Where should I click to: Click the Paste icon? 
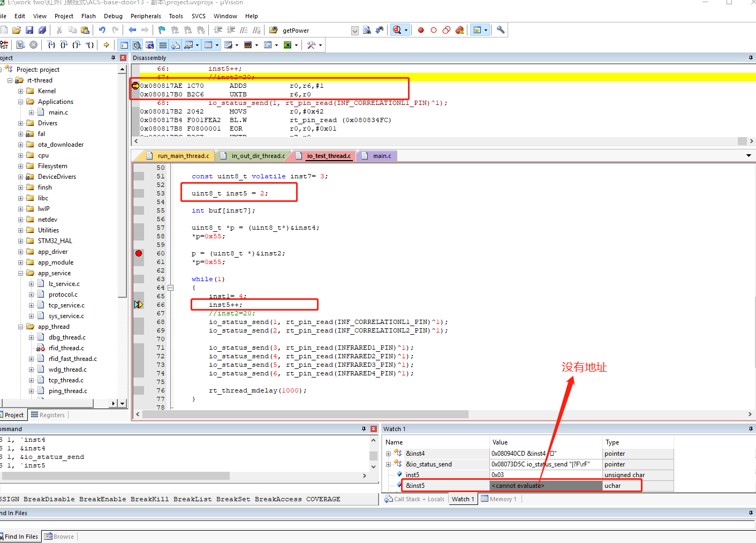pyautogui.click(x=85, y=30)
